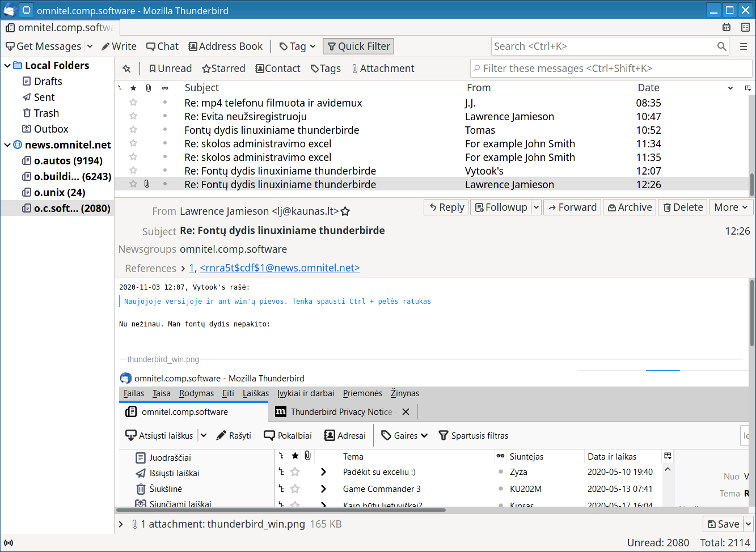Image resolution: width=756 pixels, height=552 pixels.
Task: Open the tasks icon in tab bar
Action: (x=745, y=27)
